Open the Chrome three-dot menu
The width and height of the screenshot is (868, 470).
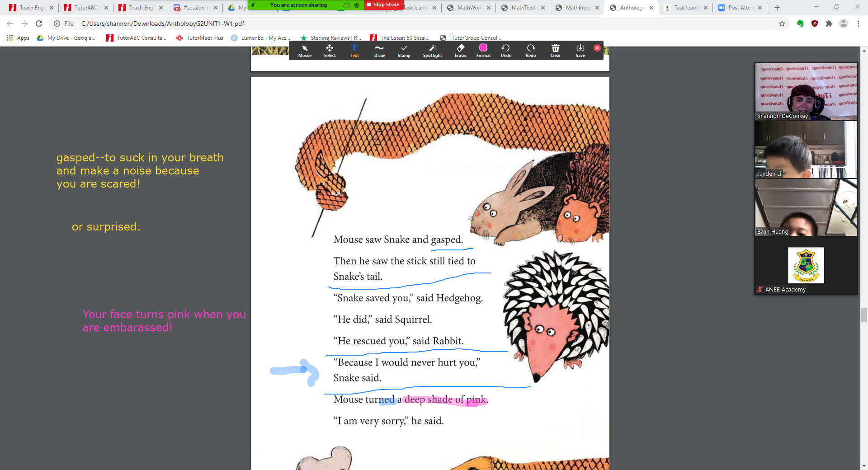tap(858, 23)
